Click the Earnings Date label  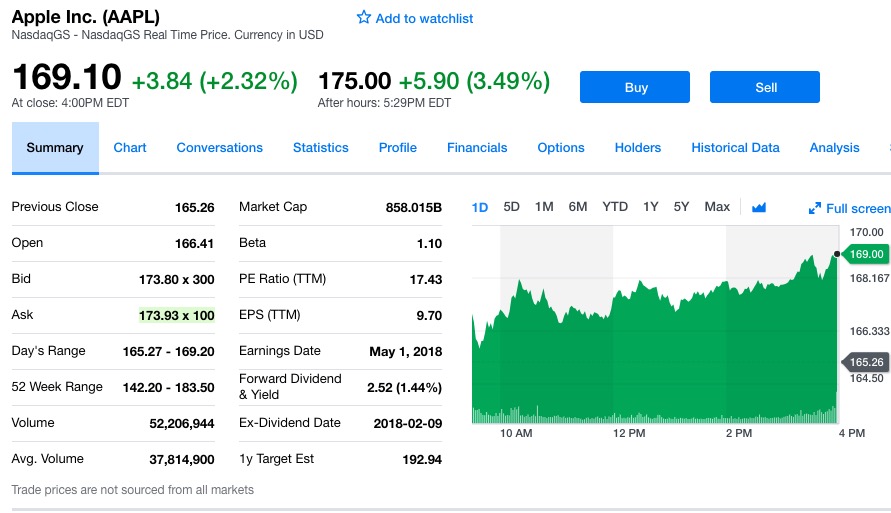coord(280,351)
